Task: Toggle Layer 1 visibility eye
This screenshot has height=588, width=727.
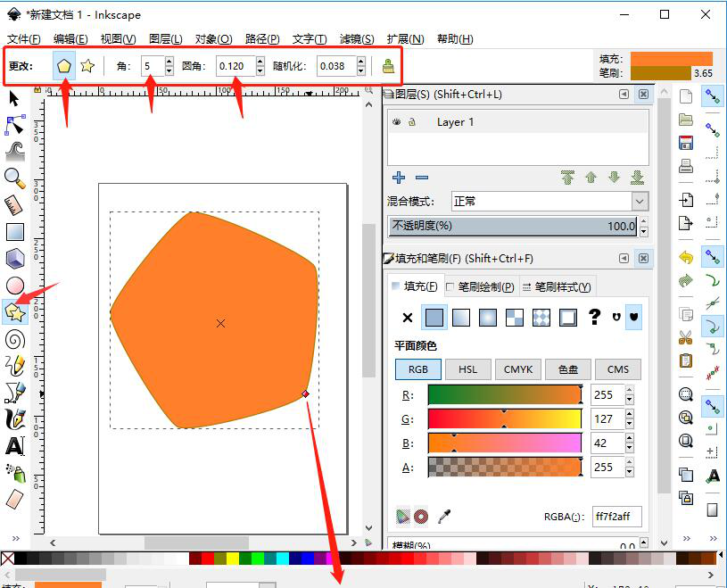Action: (397, 122)
